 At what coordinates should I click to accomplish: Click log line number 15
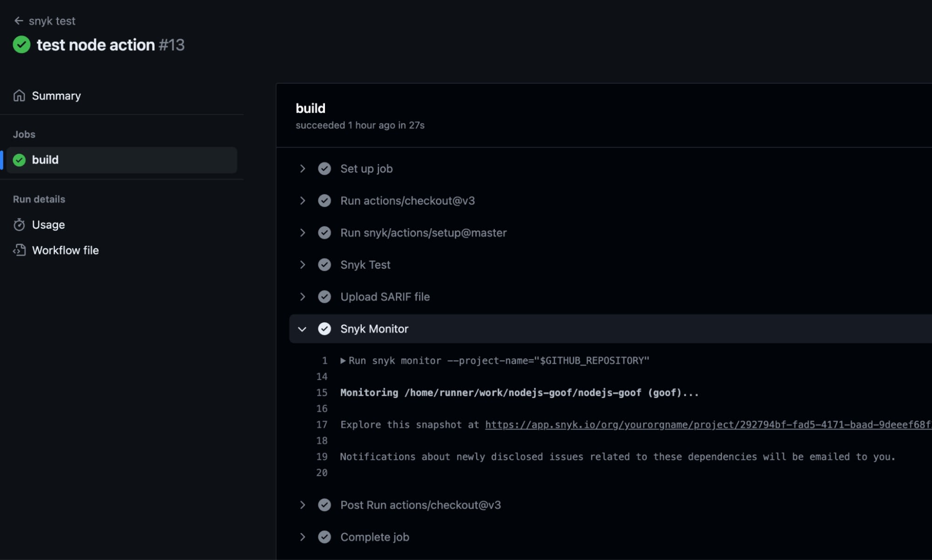[322, 393]
